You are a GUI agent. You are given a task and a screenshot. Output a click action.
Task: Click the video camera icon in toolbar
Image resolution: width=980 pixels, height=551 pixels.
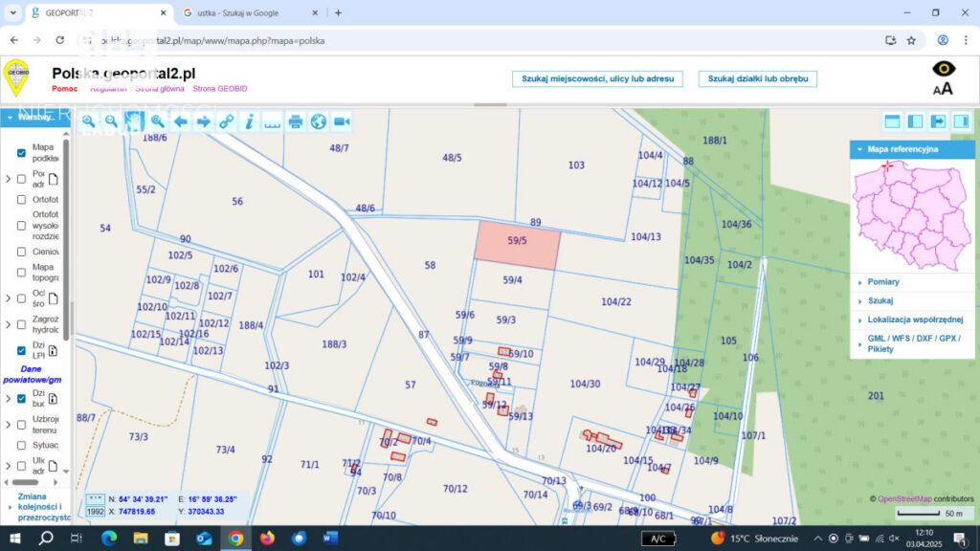click(x=342, y=121)
